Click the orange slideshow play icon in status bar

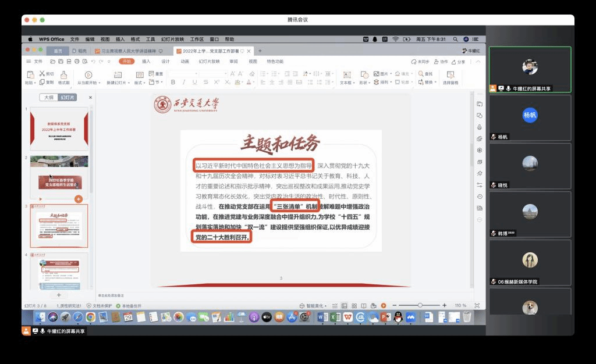point(384,305)
